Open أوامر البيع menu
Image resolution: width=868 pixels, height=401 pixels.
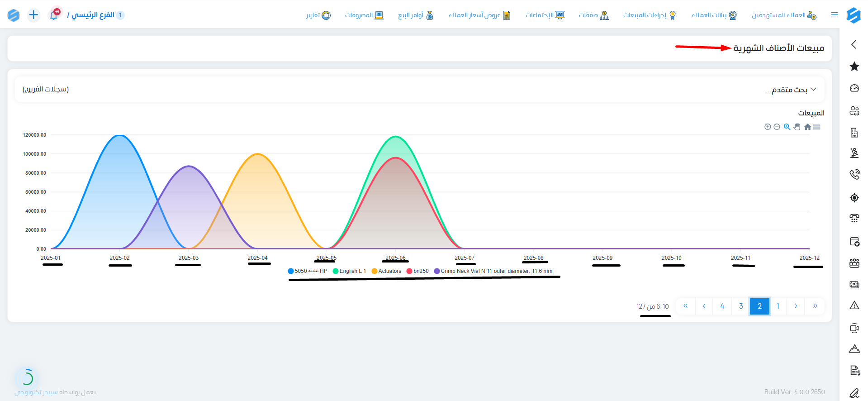point(416,15)
